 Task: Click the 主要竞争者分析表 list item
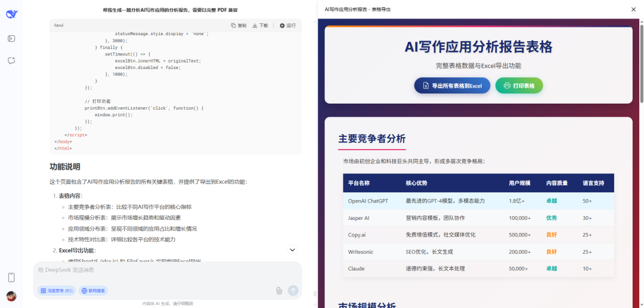[130, 207]
